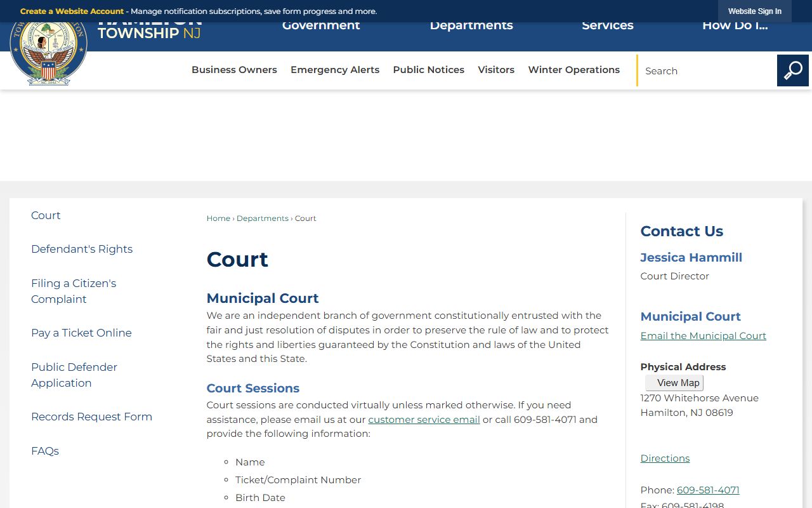Open Pay a Ticket Online link
This screenshot has width=812, height=508.
(81, 333)
